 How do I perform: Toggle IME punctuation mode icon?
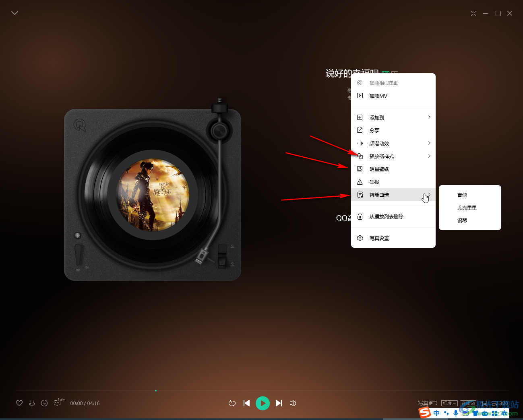(x=447, y=413)
